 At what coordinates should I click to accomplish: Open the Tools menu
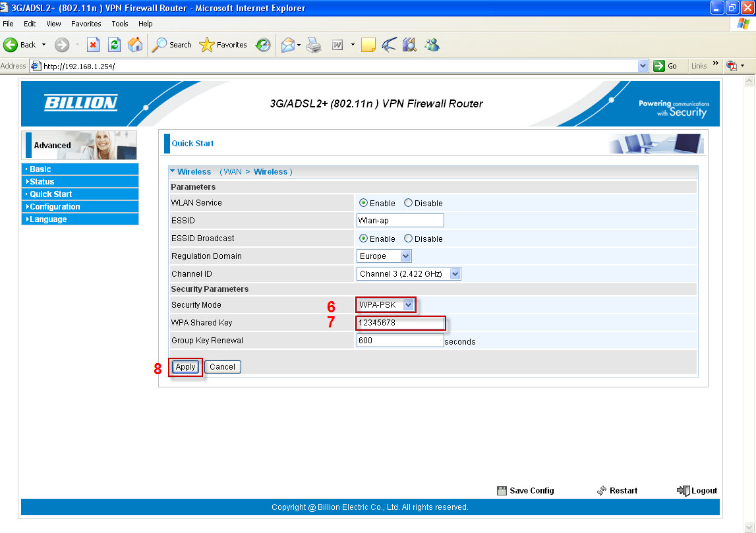coord(119,24)
